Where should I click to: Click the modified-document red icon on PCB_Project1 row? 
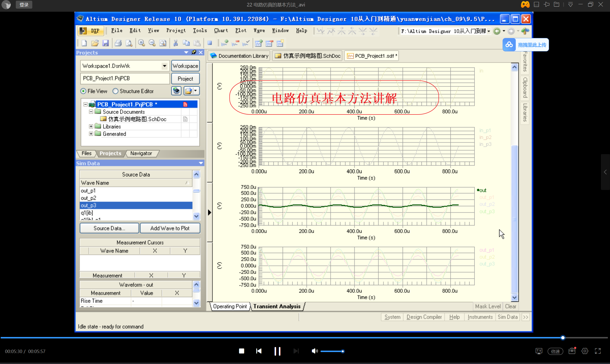185,104
